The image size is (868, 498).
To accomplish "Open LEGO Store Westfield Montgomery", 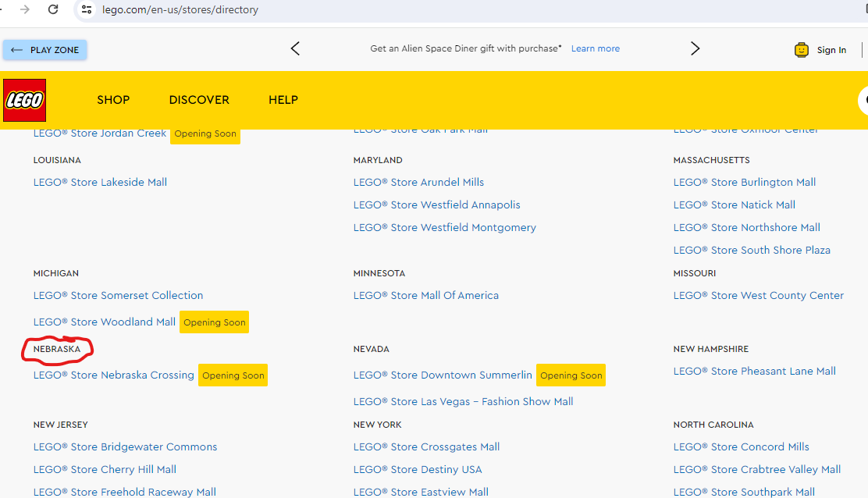I will pos(444,227).
